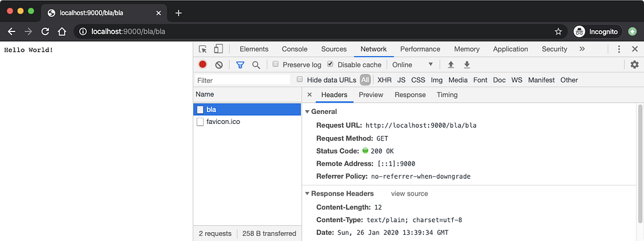The image size is (644, 241).
Task: Open network search magnifier
Action: click(256, 65)
